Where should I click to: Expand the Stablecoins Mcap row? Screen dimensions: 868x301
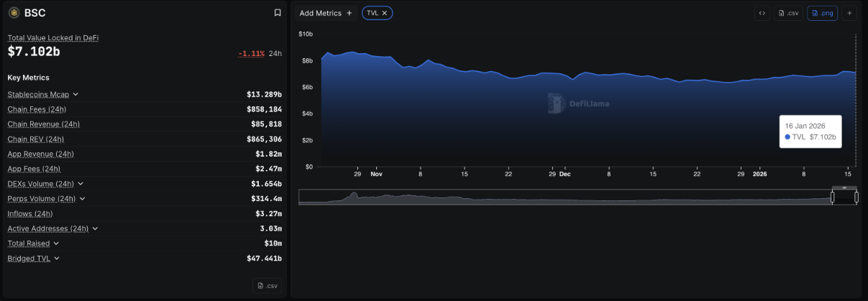(76, 94)
